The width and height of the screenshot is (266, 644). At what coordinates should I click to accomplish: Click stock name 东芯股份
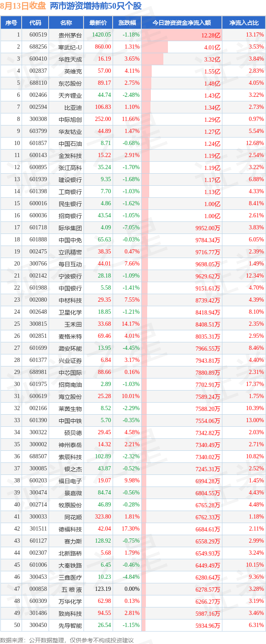(x=70, y=83)
